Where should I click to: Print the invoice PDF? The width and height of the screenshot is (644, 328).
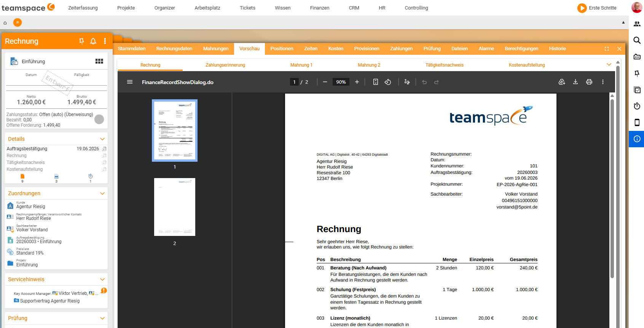(x=589, y=82)
